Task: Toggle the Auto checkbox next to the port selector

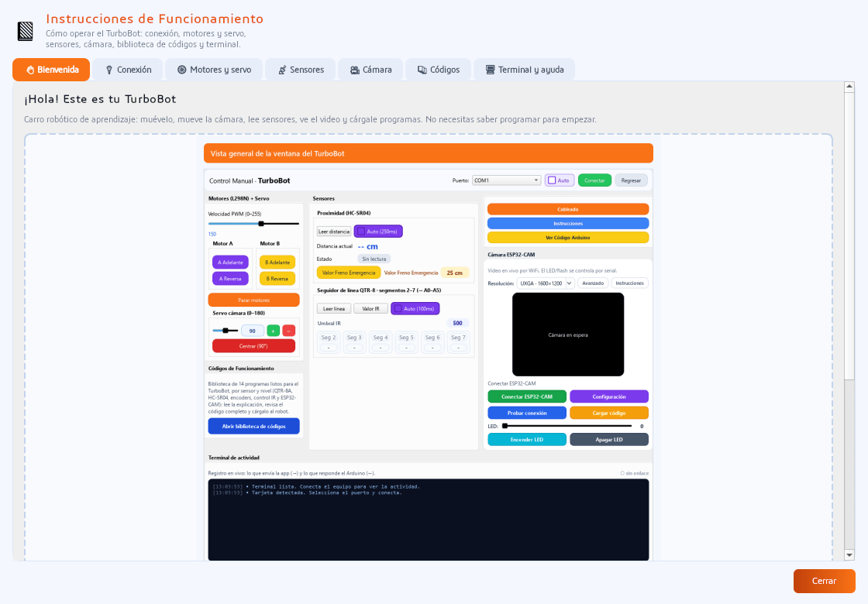Action: tap(552, 180)
